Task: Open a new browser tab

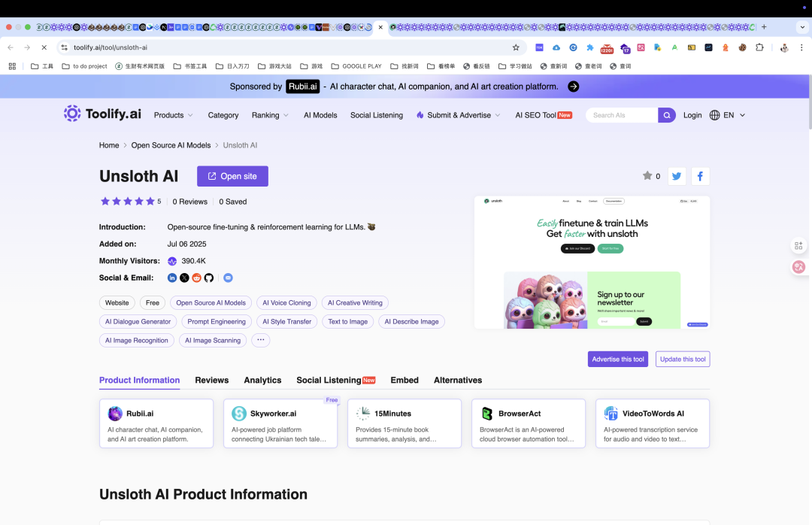Action: [764, 27]
